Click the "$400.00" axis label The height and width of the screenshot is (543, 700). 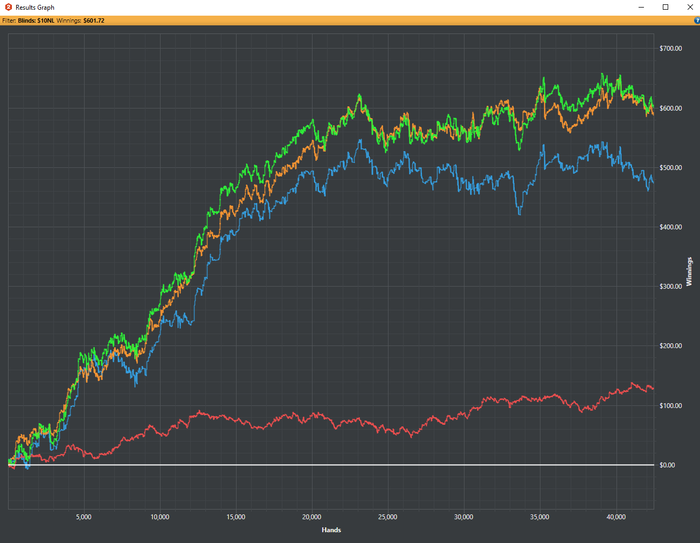[671, 227]
